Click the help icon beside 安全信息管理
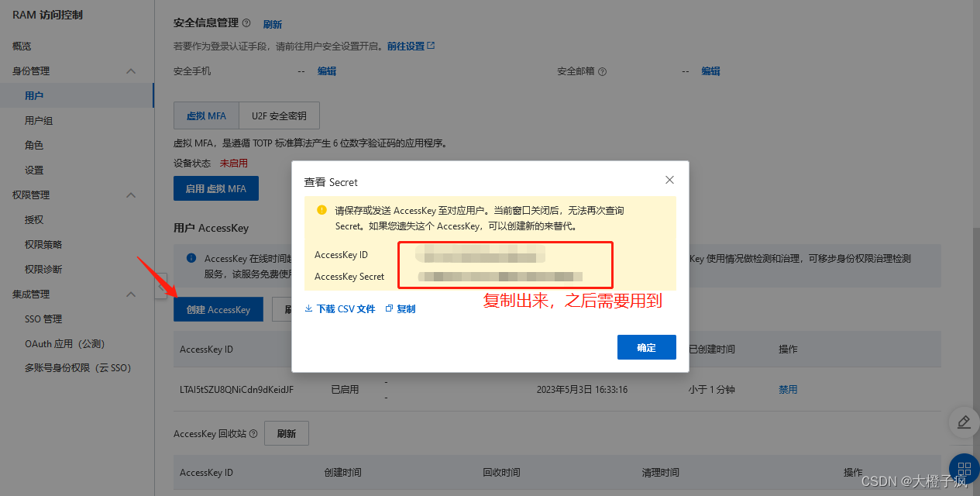The image size is (980, 496). pos(246,23)
